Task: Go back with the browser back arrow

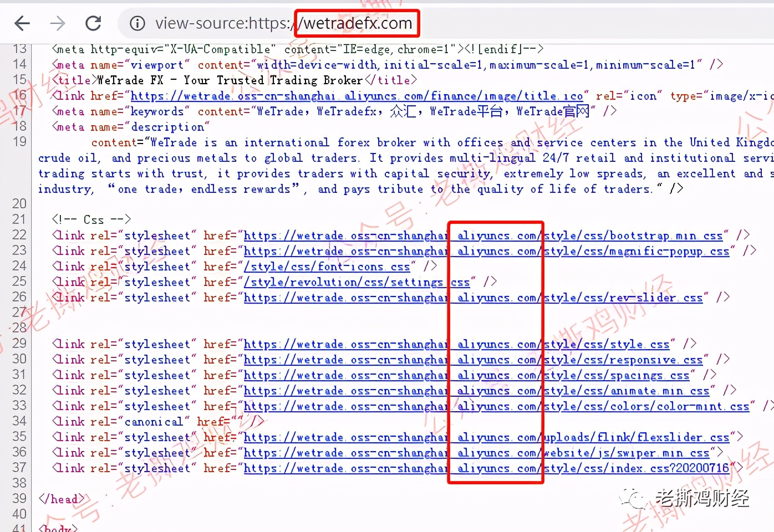Action: (22, 23)
